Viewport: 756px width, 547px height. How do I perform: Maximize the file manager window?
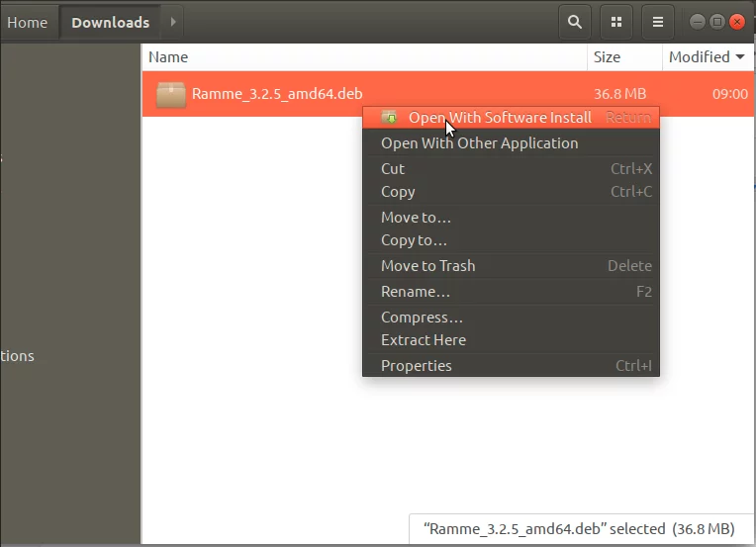717,22
